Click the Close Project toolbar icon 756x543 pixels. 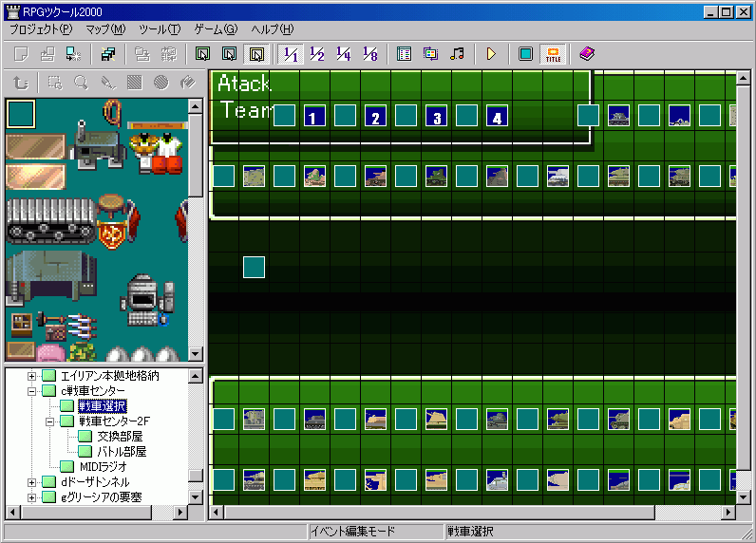pyautogui.click(x=74, y=53)
